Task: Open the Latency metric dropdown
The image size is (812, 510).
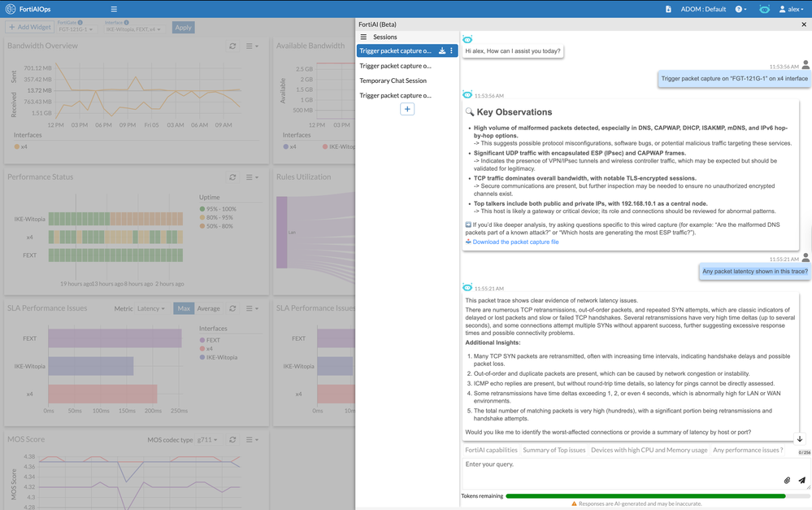Action: click(150, 308)
